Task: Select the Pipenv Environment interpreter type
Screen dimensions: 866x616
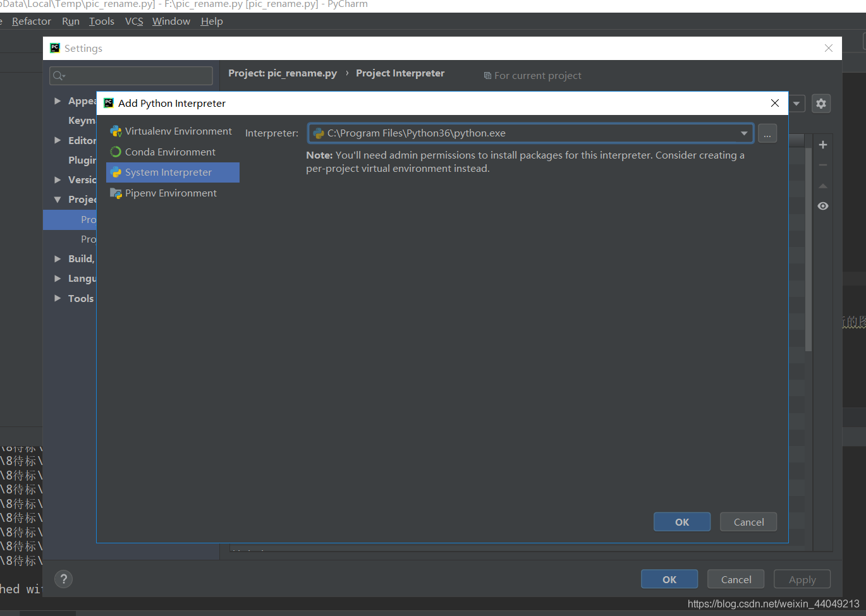Action: coord(168,193)
